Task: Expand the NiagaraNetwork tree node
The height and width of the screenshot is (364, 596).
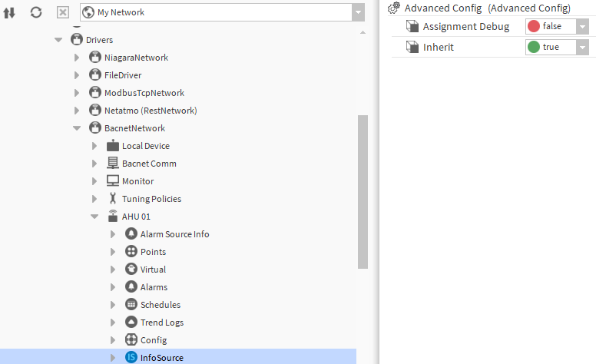Action: tap(77, 58)
